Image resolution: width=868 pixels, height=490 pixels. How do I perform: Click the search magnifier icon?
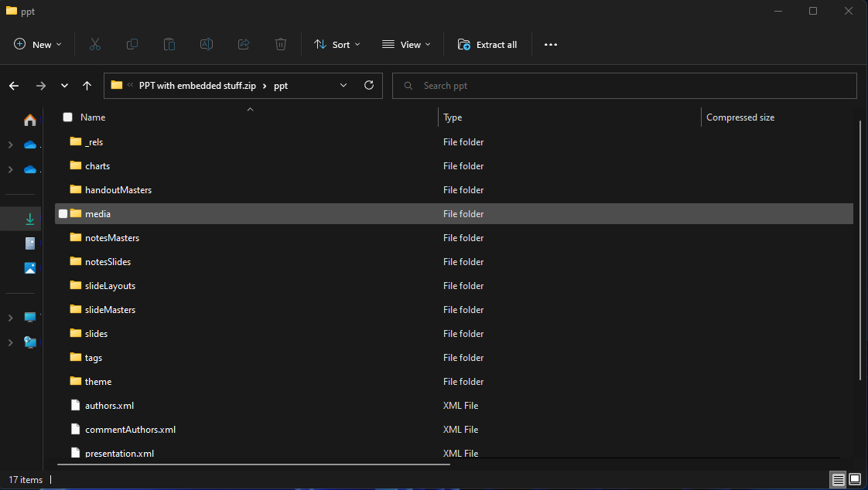coord(408,86)
